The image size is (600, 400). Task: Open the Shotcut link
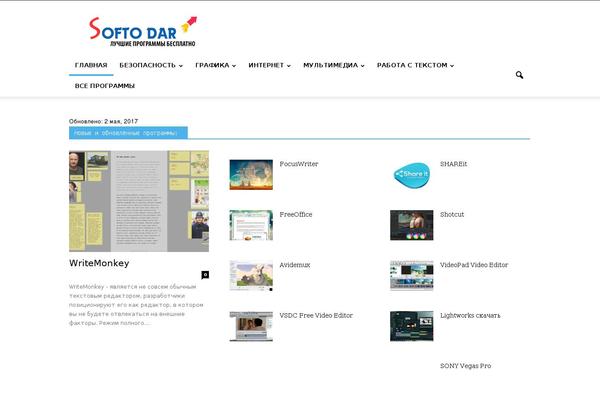[452, 214]
